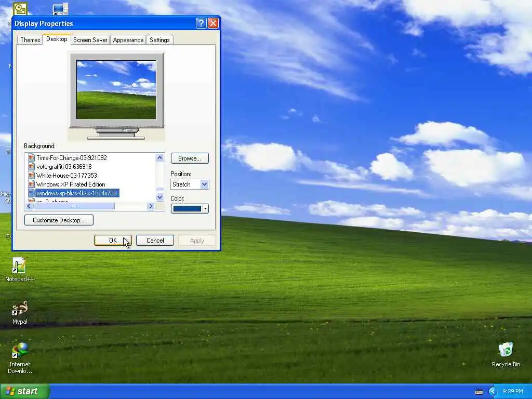Select icon beside vote-graffiti-03-636918
Screen dimensions: 532x399
(32, 166)
